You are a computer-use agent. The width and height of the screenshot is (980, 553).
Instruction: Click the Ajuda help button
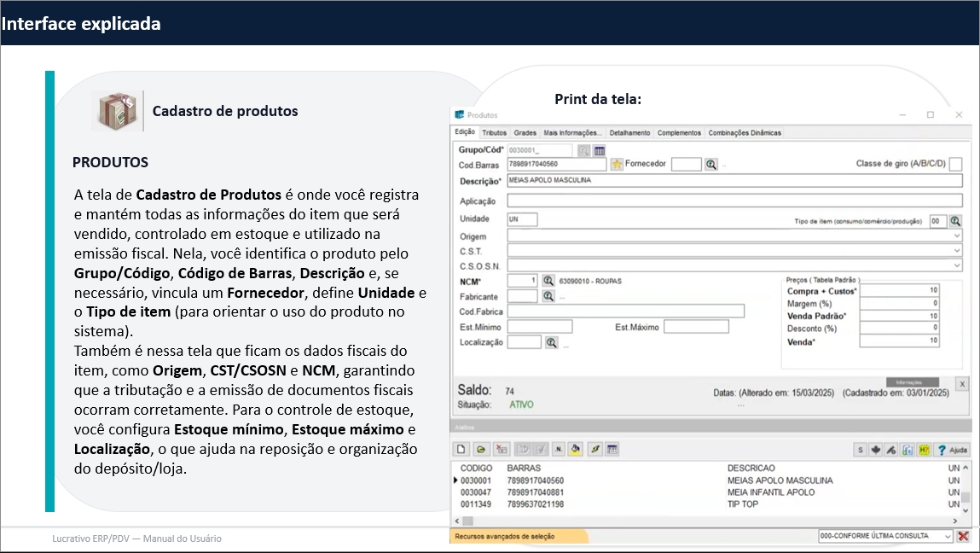[952, 449]
